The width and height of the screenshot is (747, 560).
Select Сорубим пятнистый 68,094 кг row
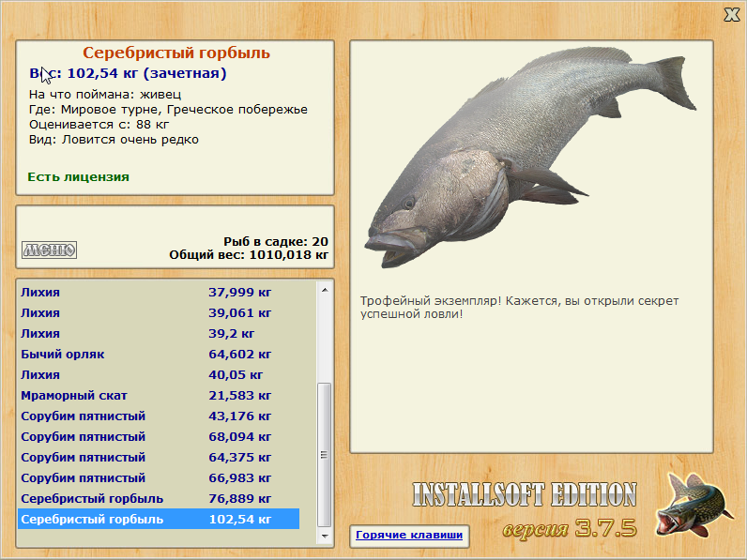pyautogui.click(x=159, y=437)
